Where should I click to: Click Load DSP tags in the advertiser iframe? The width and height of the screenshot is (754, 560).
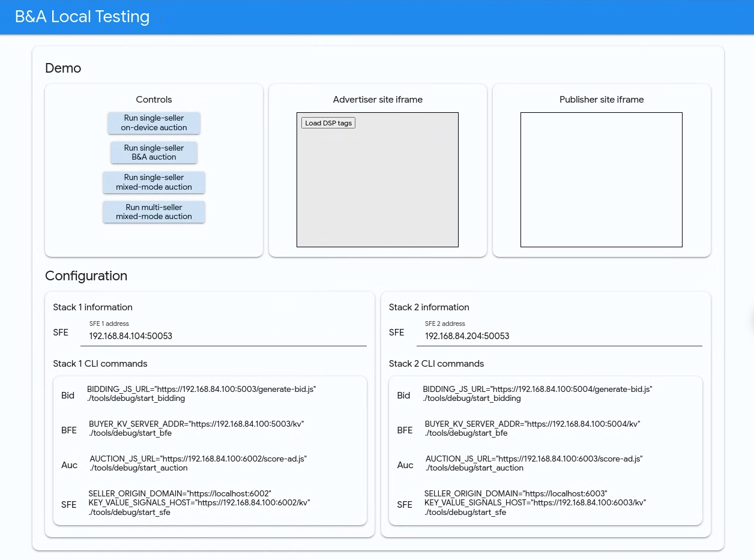pyautogui.click(x=328, y=122)
